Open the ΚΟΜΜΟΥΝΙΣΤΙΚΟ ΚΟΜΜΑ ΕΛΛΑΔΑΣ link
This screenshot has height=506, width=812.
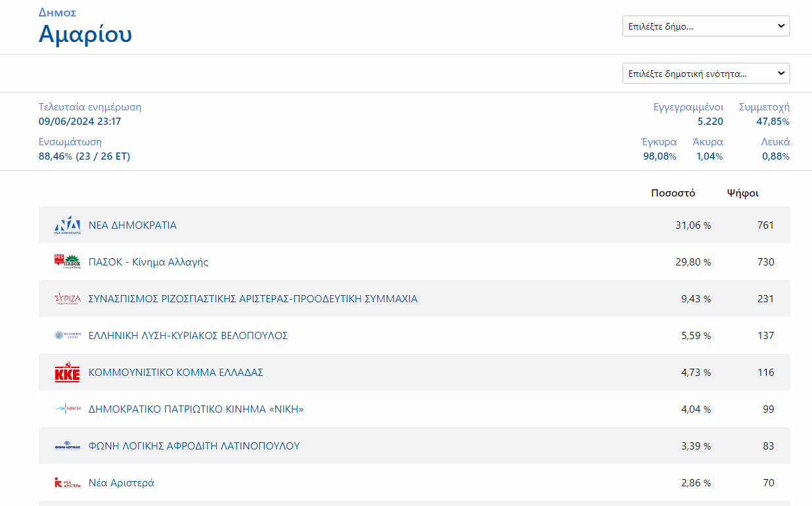pos(175,373)
